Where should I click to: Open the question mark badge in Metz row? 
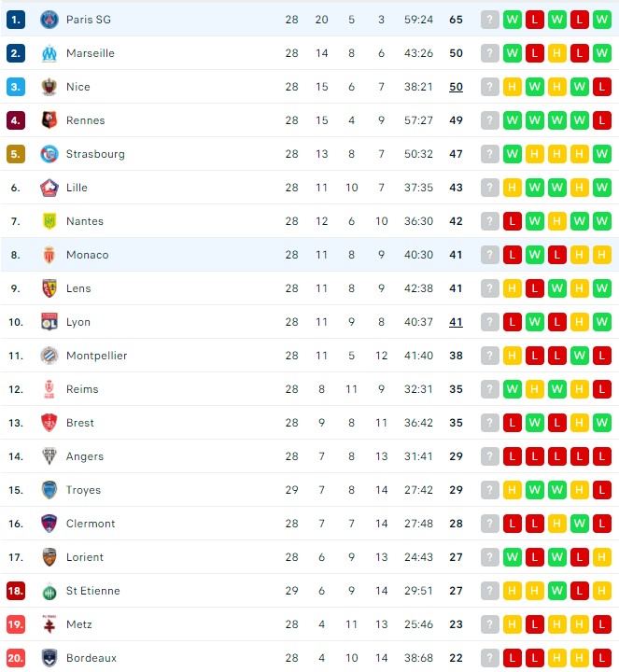tap(489, 624)
